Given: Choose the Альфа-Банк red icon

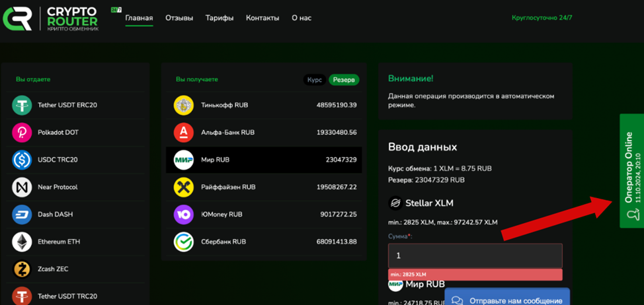Looking at the screenshot, I should [x=184, y=133].
